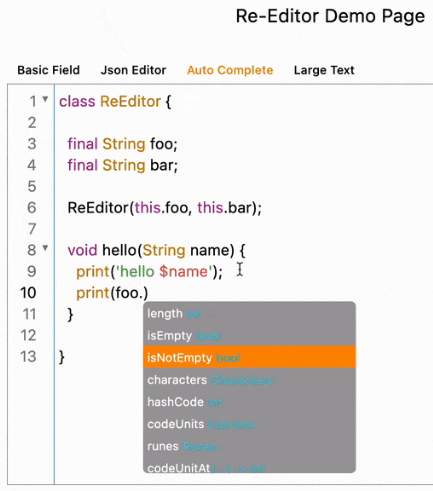433x491 pixels.
Task: Click the 'name' parameter on line 8
Action: coord(210,250)
